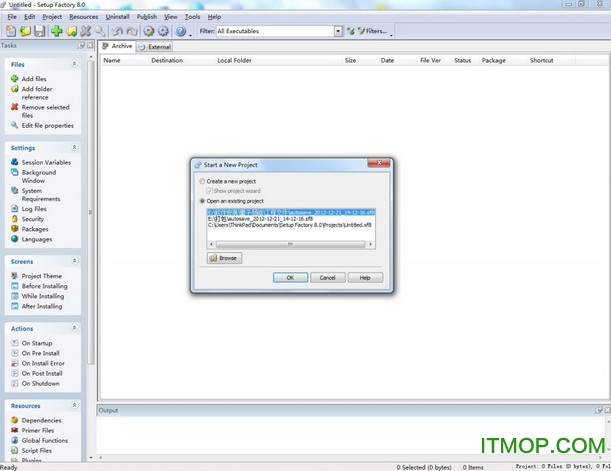This screenshot has width=611, height=471.
Task: Click the File Properties magnifier toolbar icon
Action: pos(100,31)
